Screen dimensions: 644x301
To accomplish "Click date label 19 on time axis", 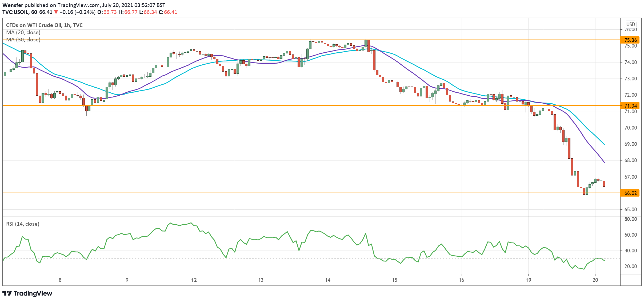I will 528,280.
